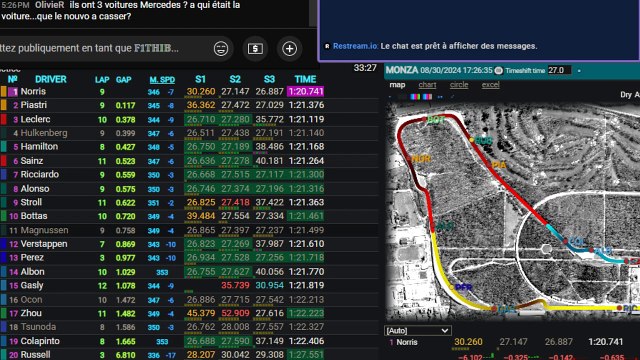Click the Nº column header
This screenshot has width=640, height=360.
(x=13, y=79)
